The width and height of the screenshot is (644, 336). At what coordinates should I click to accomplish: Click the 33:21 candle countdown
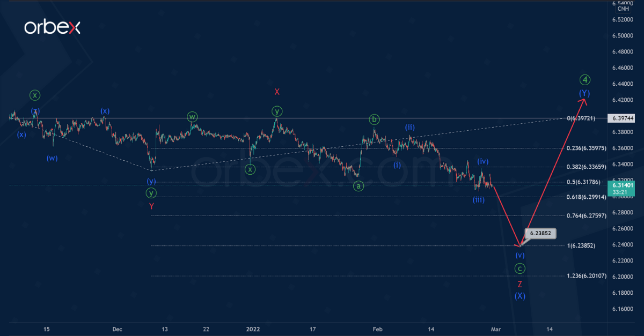pos(620,192)
